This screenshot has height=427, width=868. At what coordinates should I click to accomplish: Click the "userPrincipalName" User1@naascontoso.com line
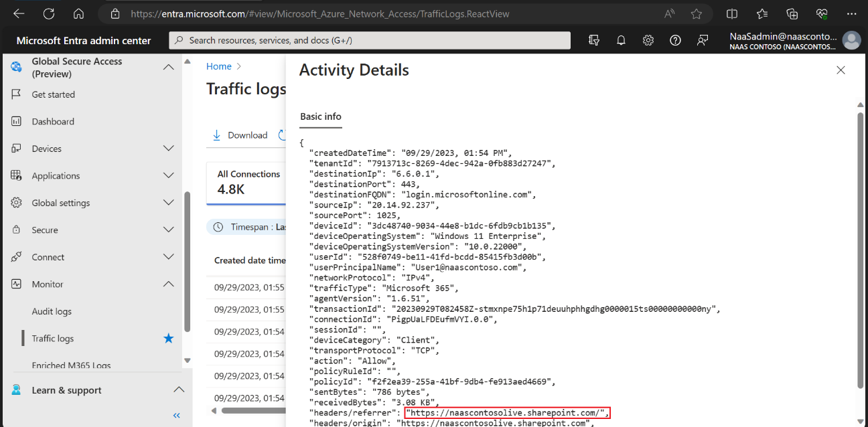point(417,268)
